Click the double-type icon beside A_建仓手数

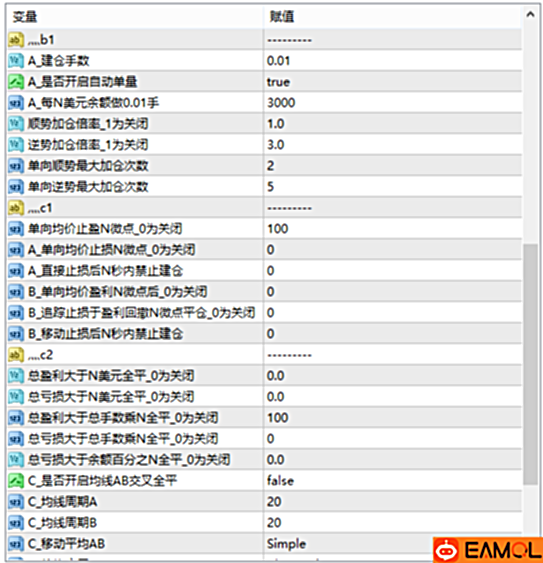coord(16,61)
